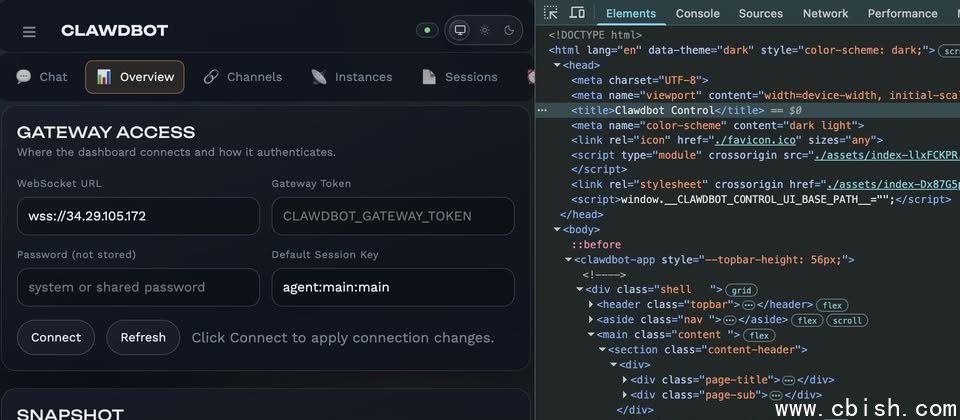Image resolution: width=960 pixels, height=420 pixels.
Task: Open the Channels tab
Action: click(x=243, y=77)
